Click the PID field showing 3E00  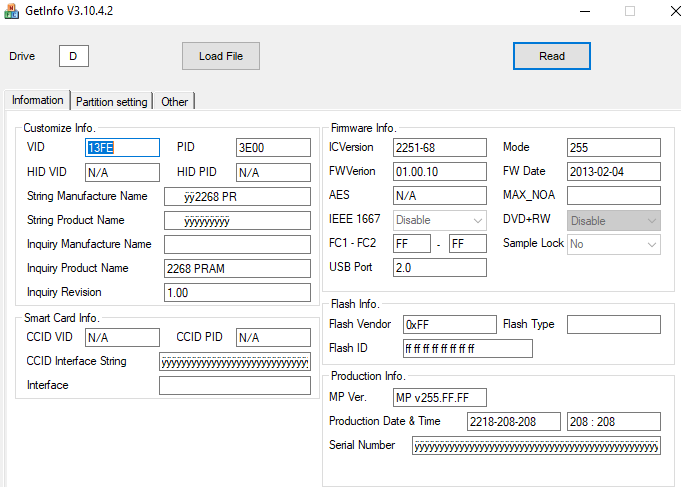point(273,148)
